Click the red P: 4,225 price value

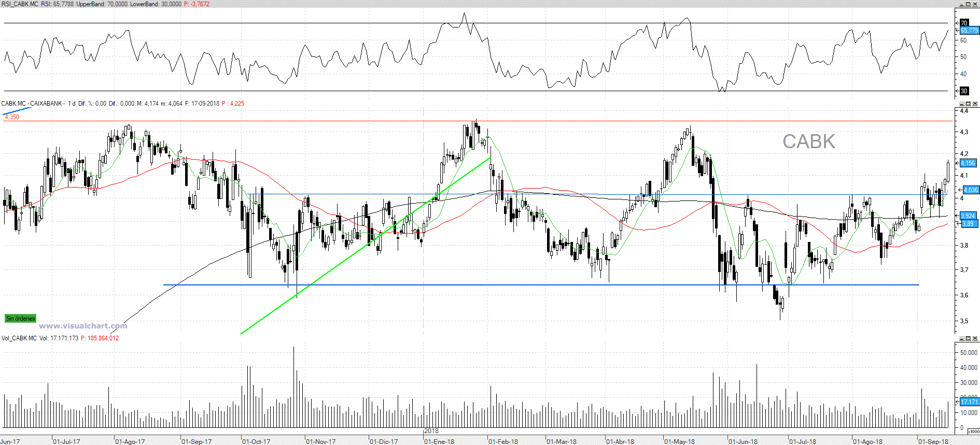pos(233,104)
